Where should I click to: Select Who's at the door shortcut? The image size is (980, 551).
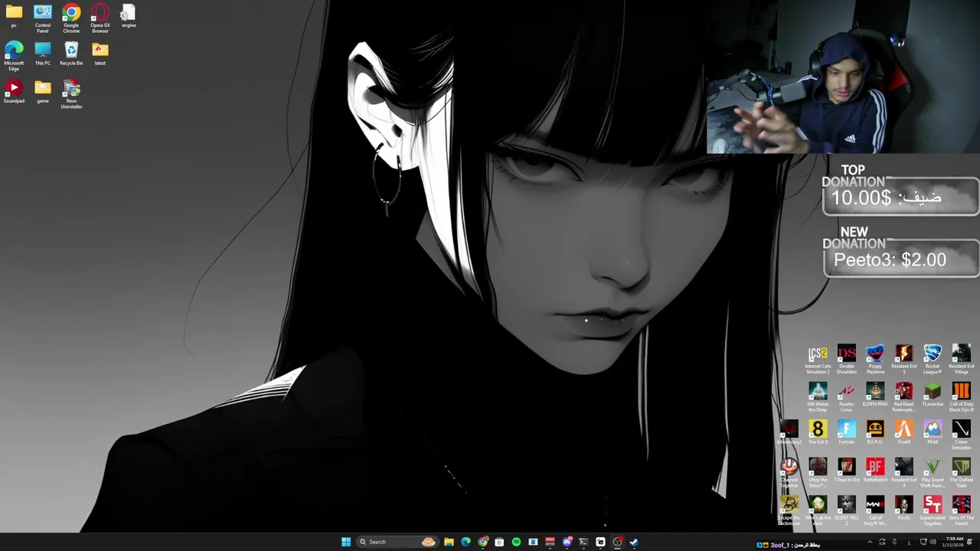818,511
